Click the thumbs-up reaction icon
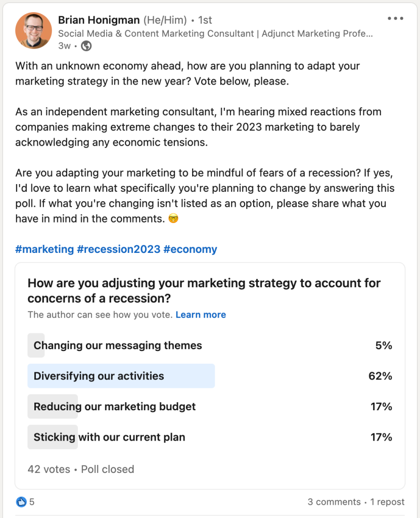The width and height of the screenshot is (420, 518). 21,502
